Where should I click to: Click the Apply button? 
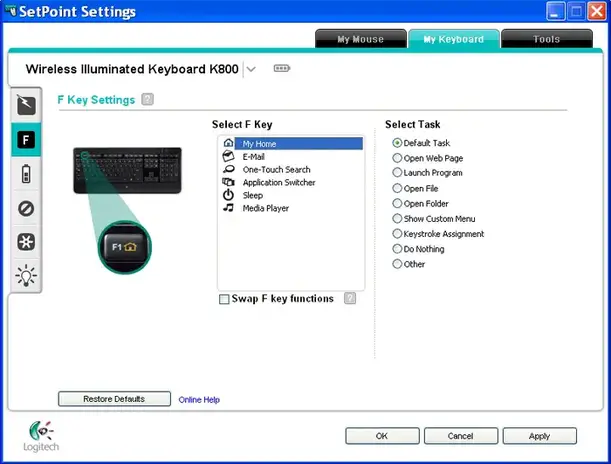(x=540, y=436)
